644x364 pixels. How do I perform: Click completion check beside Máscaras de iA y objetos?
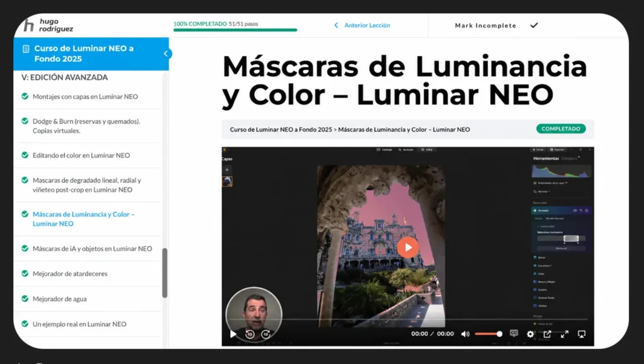25,248
